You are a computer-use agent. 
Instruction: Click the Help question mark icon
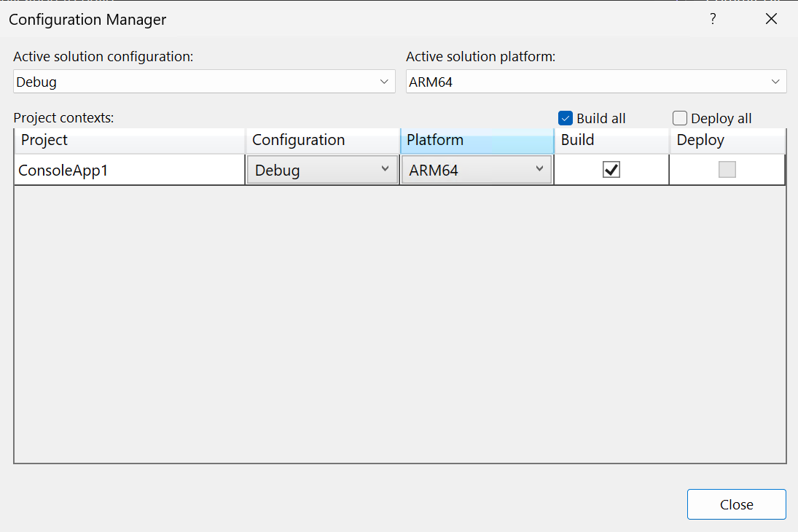tap(713, 19)
